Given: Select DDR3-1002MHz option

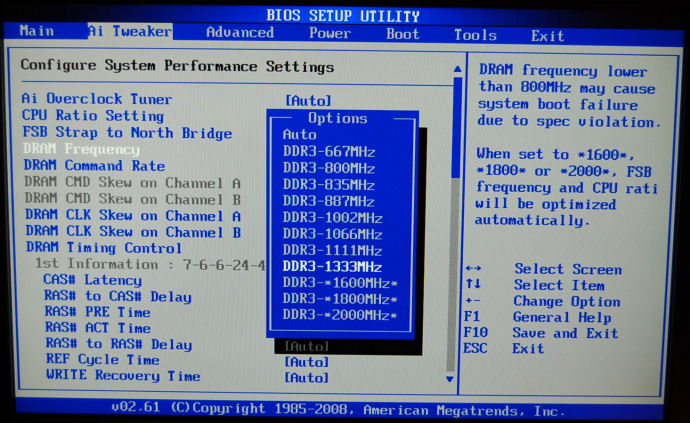Looking at the screenshot, I should point(333,217).
